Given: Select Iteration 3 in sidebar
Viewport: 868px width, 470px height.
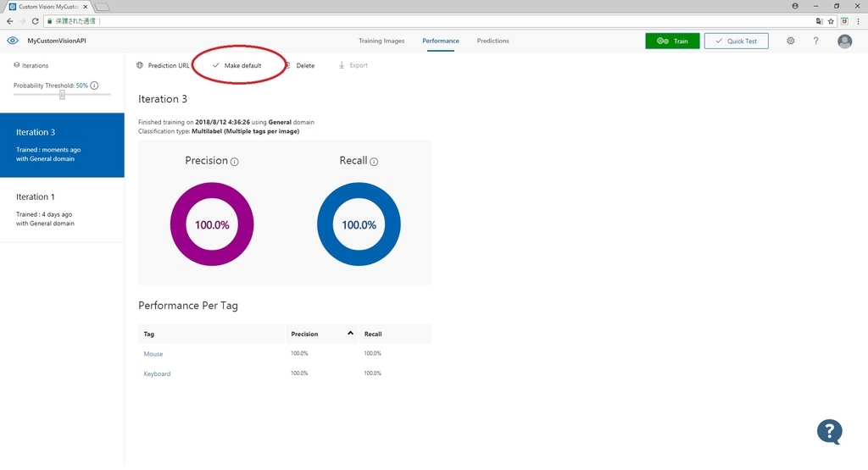Looking at the screenshot, I should (62, 145).
